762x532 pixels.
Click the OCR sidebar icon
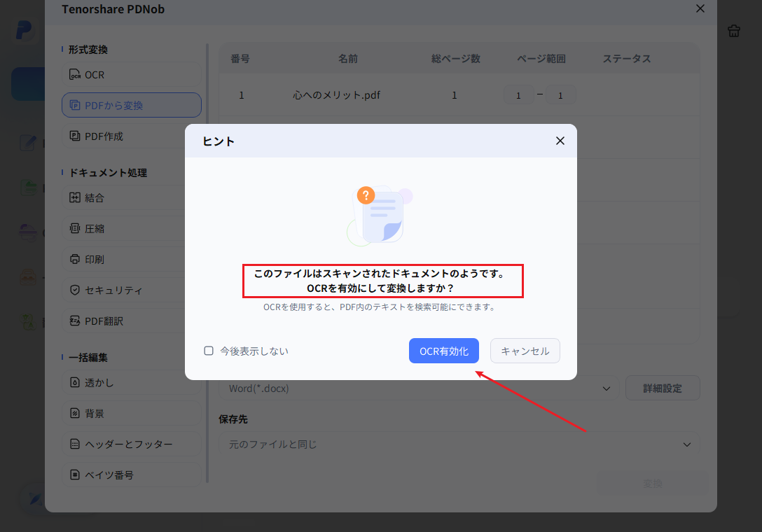75,75
